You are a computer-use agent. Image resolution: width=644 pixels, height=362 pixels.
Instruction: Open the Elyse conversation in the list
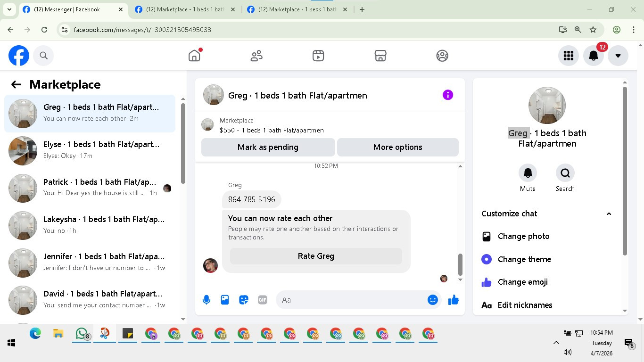point(90,150)
